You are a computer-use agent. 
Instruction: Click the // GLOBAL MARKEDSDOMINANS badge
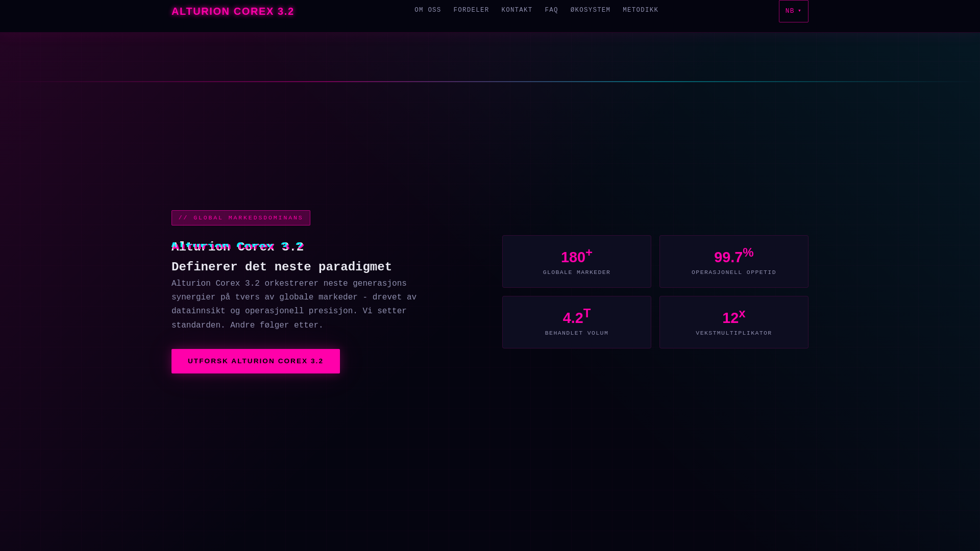241,218
